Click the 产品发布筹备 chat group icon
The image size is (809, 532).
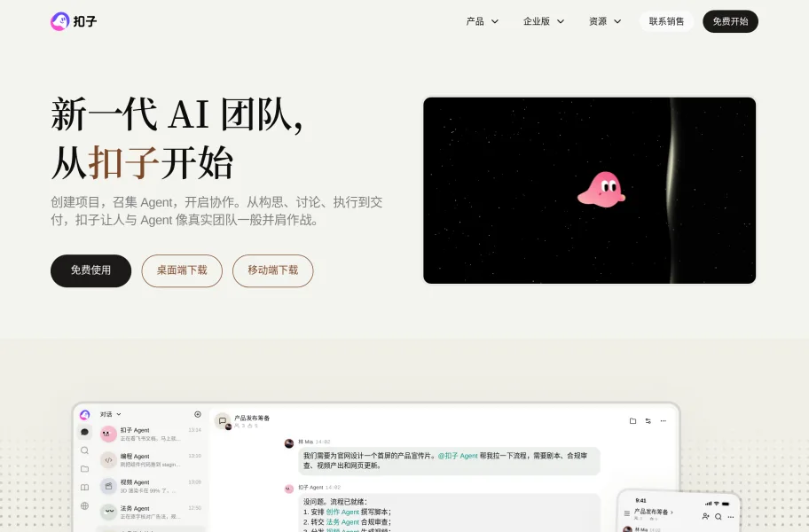click(x=223, y=421)
